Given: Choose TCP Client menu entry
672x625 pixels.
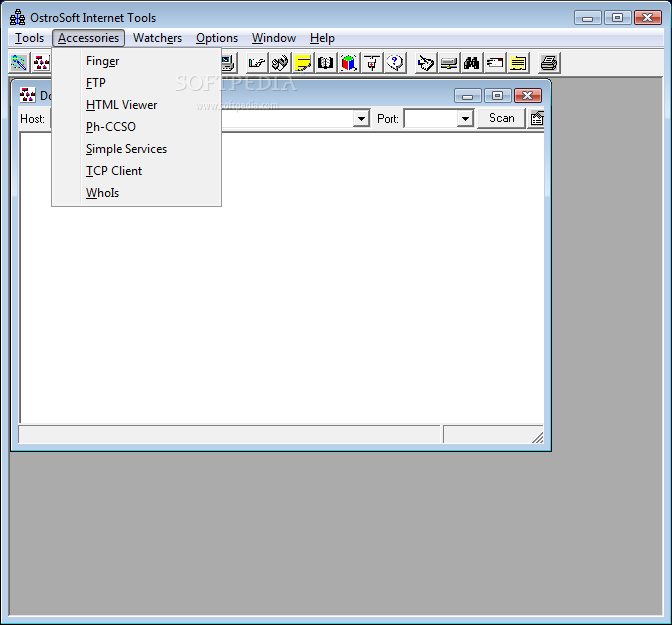Looking at the screenshot, I should (136, 171).
